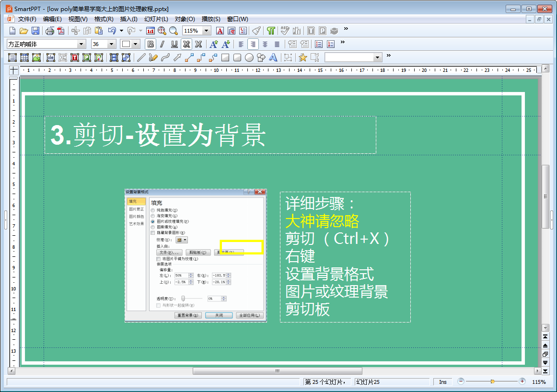Save the presentation with floppy icon
This screenshot has height=392, width=557.
coord(35,31)
